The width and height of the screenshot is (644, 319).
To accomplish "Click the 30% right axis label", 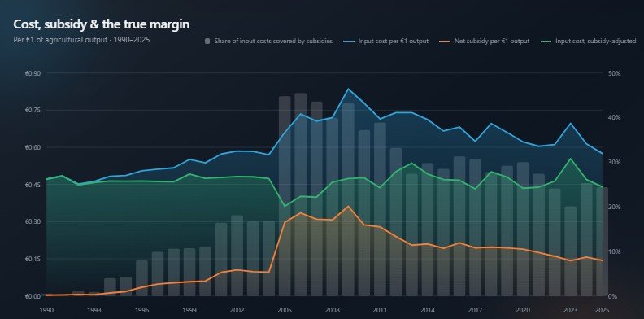I will point(615,163).
